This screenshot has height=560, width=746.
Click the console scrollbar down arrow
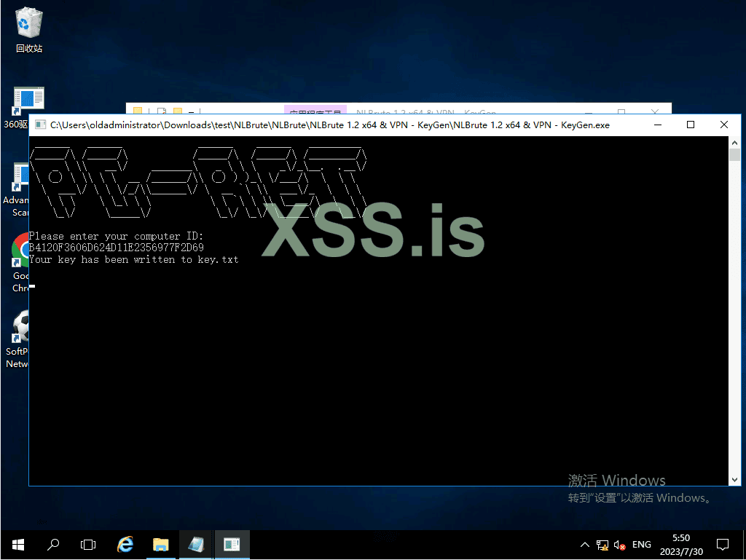tap(734, 480)
